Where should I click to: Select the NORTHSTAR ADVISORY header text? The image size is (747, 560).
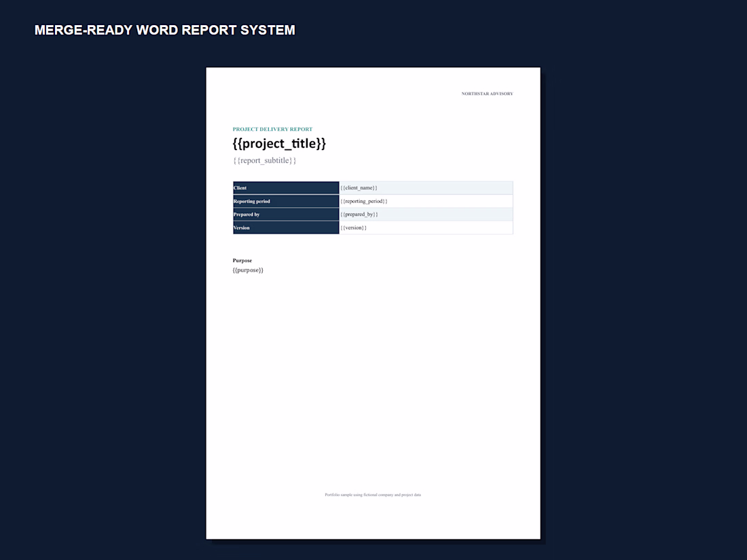(x=487, y=94)
